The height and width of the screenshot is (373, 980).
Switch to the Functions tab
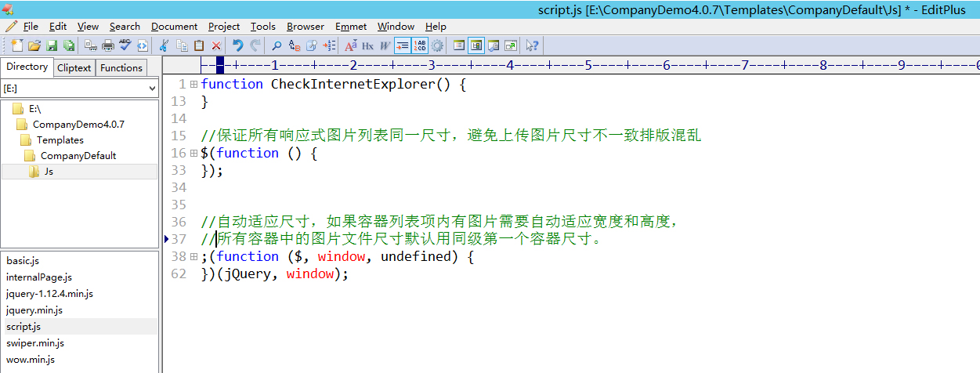point(121,67)
